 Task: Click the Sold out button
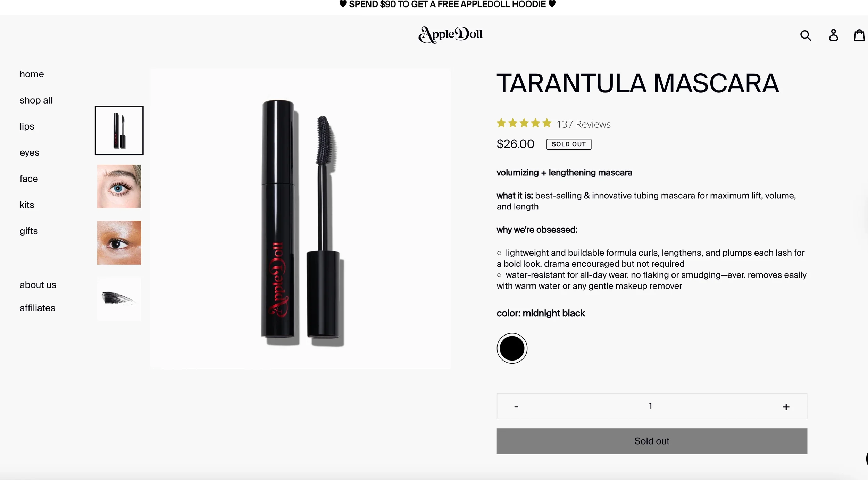[652, 441]
